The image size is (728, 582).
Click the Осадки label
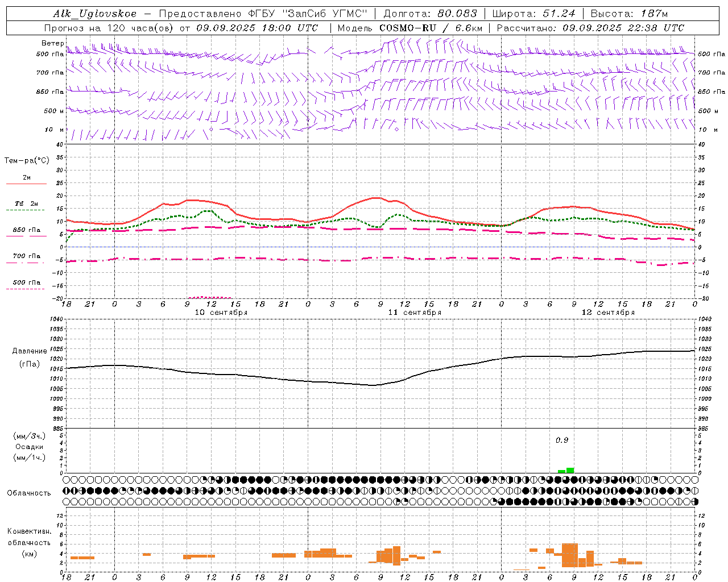coord(29,447)
